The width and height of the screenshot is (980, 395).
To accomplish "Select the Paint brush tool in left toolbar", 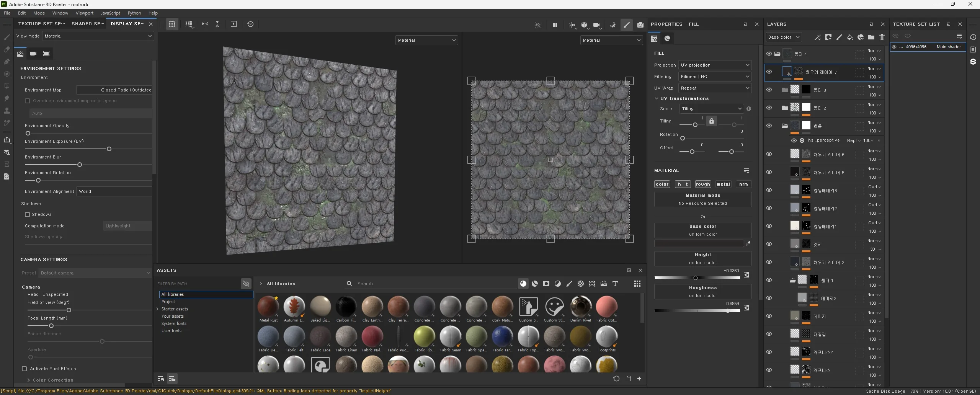I will (x=7, y=37).
